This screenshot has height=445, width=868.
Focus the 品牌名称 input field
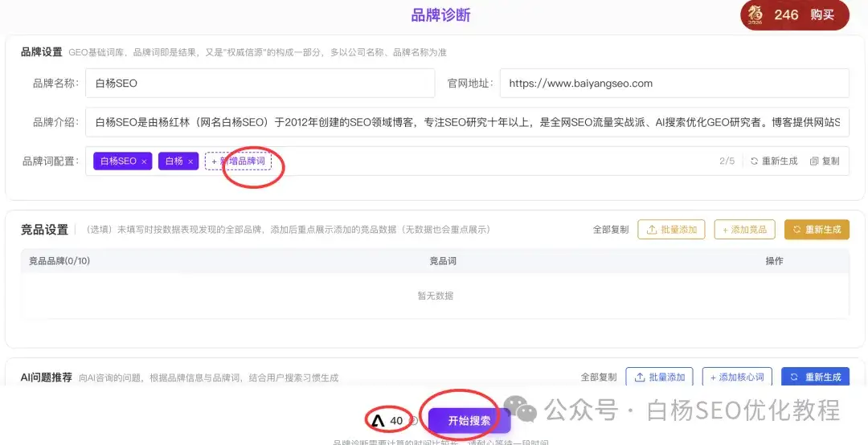click(260, 84)
